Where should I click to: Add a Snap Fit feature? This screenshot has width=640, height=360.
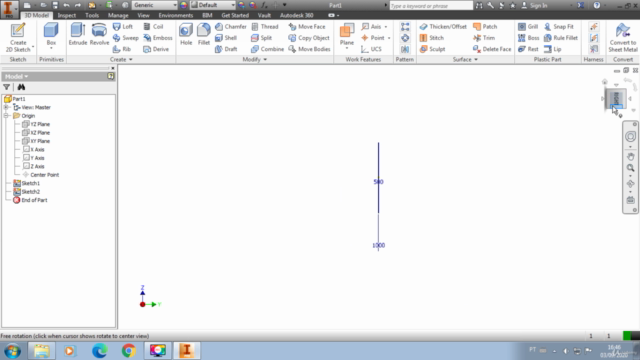[x=558, y=27]
